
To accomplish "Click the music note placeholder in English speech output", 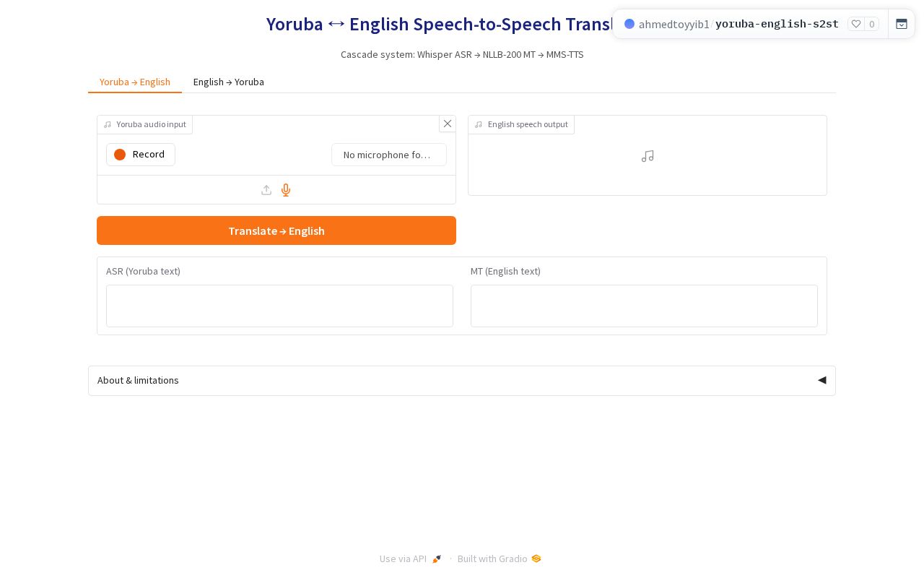I will click(x=648, y=156).
